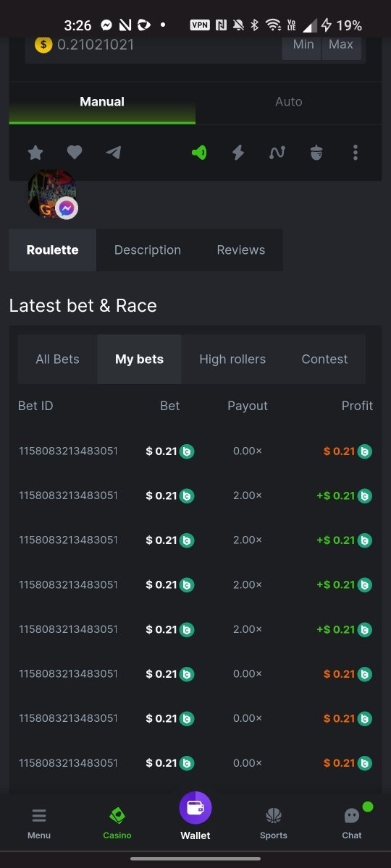Tap the Messenger chat head bubble

click(52, 194)
